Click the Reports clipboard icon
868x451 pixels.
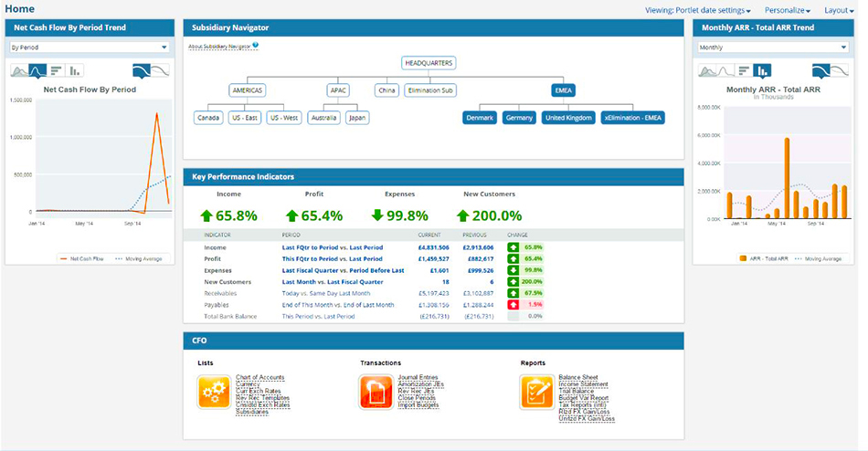535,393
